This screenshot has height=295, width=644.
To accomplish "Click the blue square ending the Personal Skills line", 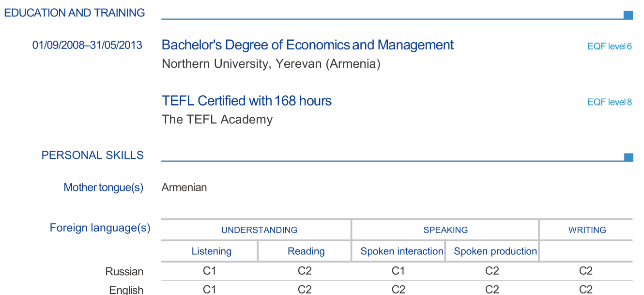I will coord(628,157).
